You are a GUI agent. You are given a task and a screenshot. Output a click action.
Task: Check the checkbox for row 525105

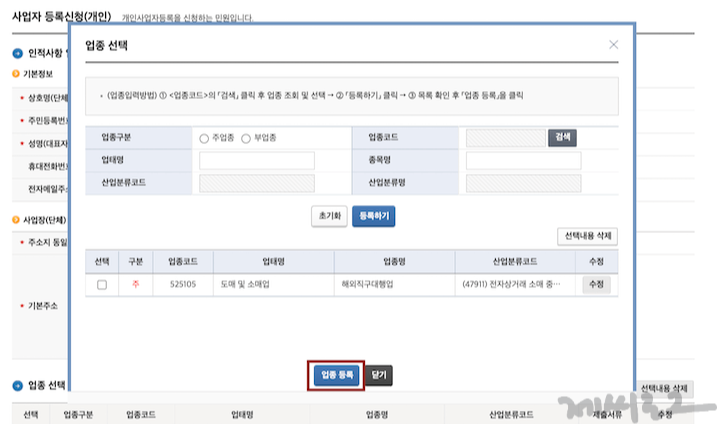[x=102, y=285]
